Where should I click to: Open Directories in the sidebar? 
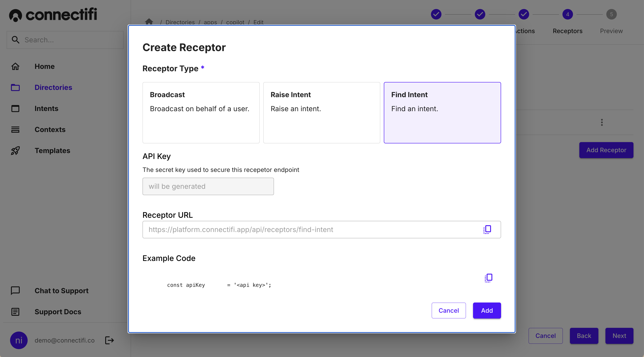53,87
